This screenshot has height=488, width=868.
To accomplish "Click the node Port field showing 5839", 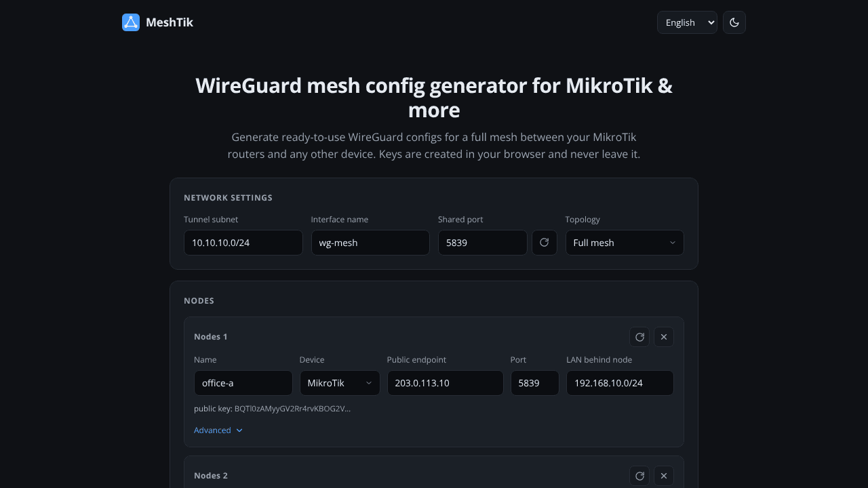I will click(535, 383).
